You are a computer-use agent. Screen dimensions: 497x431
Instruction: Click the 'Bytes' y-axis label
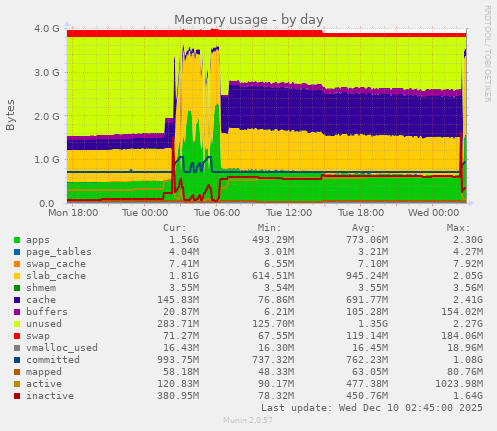point(10,115)
